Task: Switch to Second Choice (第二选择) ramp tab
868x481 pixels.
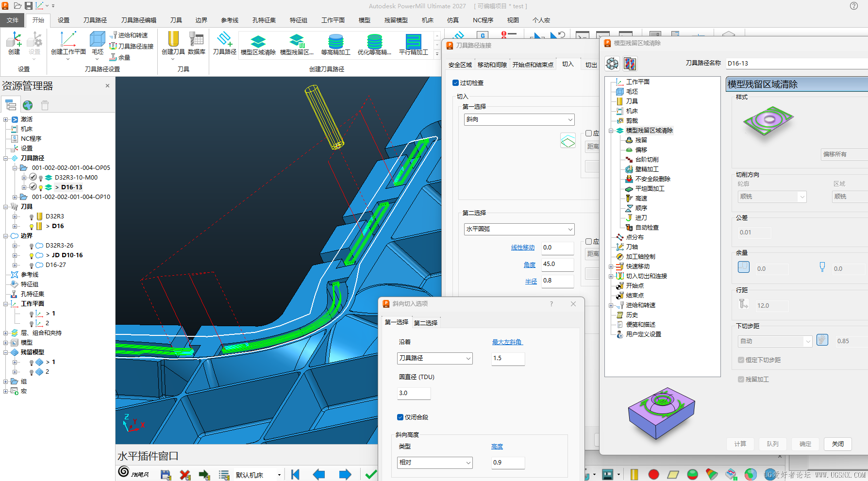Action: coord(426,323)
